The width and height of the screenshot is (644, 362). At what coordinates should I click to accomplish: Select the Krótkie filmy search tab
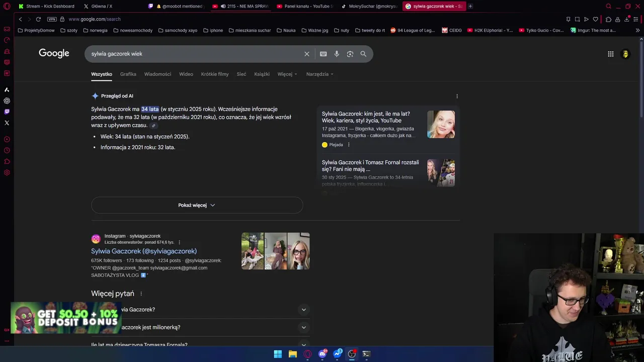pos(215,74)
